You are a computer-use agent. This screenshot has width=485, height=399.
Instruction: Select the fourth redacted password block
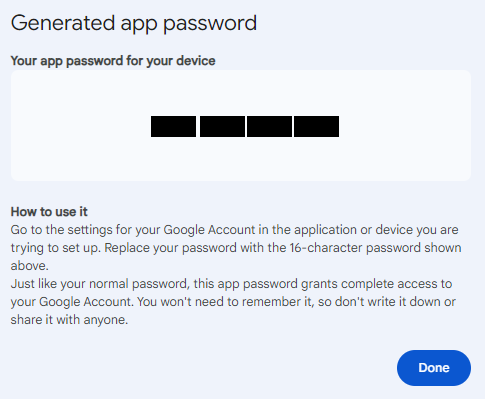316,126
